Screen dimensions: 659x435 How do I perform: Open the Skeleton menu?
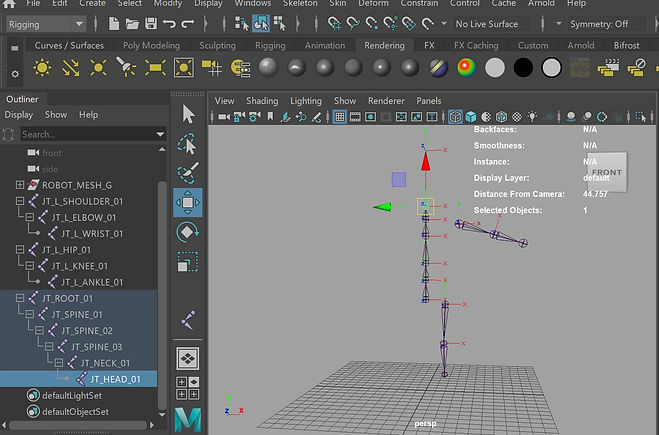(300, 4)
